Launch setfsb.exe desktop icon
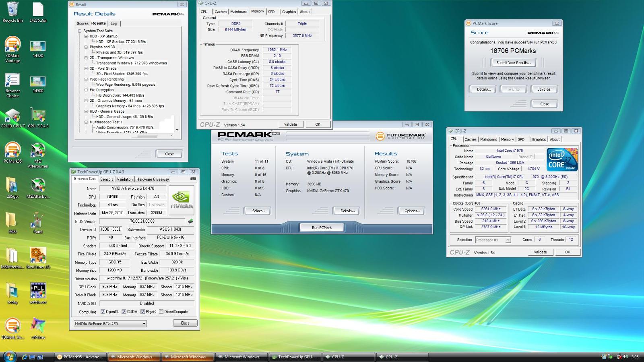 [38, 293]
